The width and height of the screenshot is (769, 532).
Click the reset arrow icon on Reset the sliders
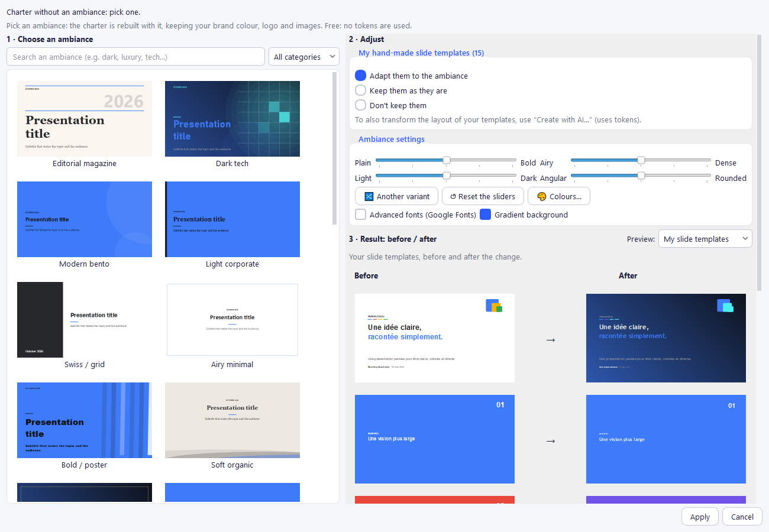[453, 196]
